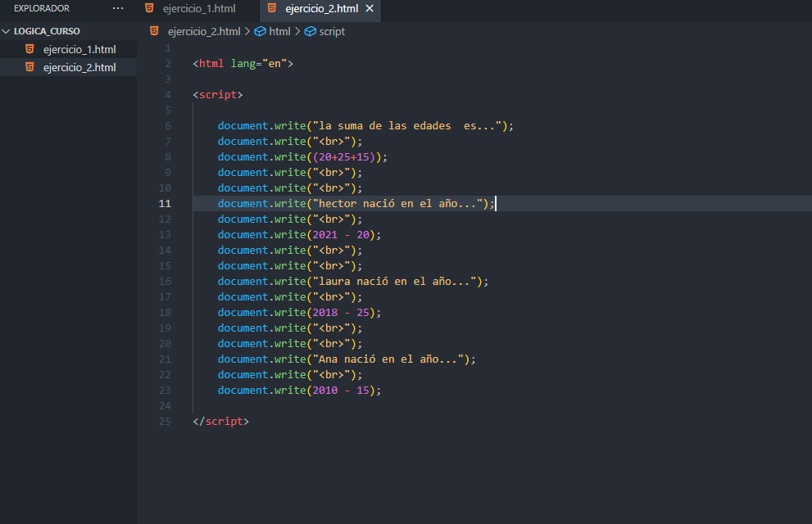Screen dimensions: 812x524
Task: Click the breadcrumb chevron after ejercicio_2.html
Action: 247,32
